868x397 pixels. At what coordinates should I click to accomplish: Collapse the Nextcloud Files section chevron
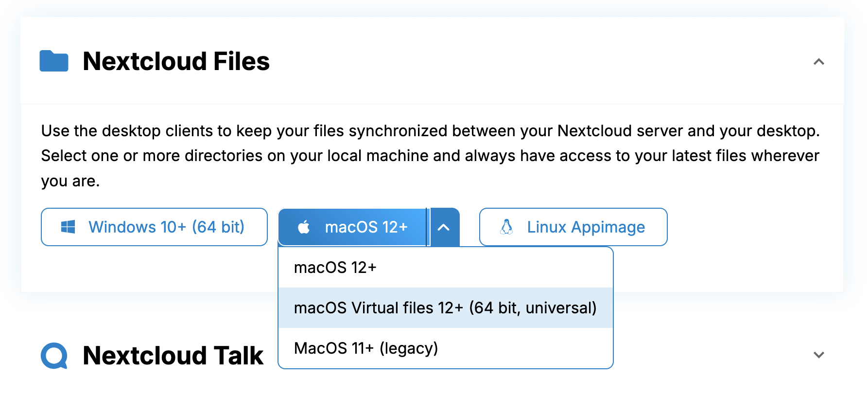(x=819, y=62)
